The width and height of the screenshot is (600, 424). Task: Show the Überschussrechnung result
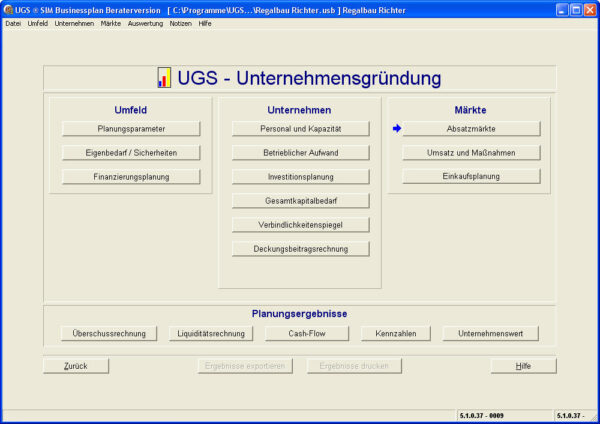point(109,333)
